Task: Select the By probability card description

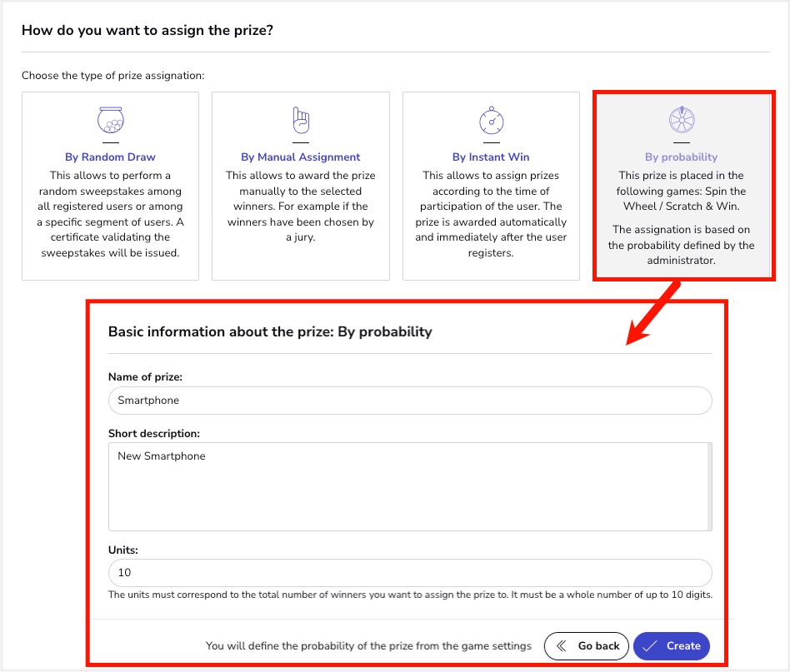Action: (x=681, y=218)
